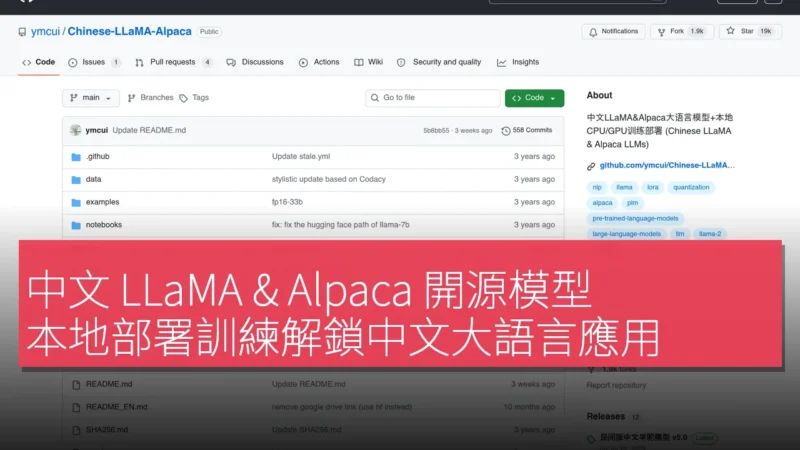Open the Releases section heading

pos(606,416)
